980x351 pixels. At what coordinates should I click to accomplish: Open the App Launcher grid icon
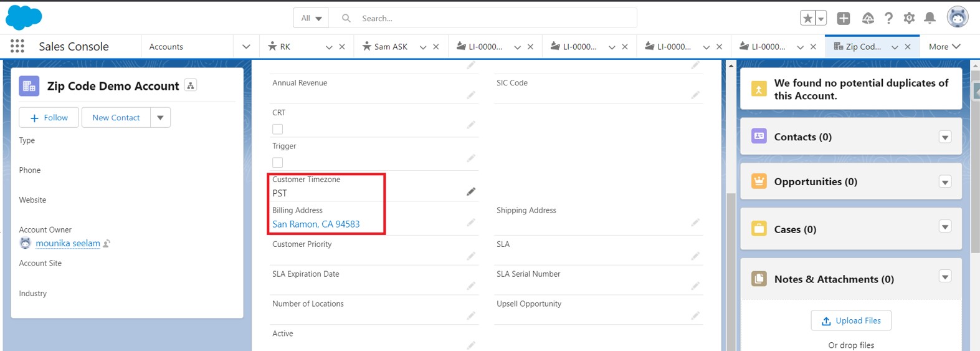click(x=17, y=46)
